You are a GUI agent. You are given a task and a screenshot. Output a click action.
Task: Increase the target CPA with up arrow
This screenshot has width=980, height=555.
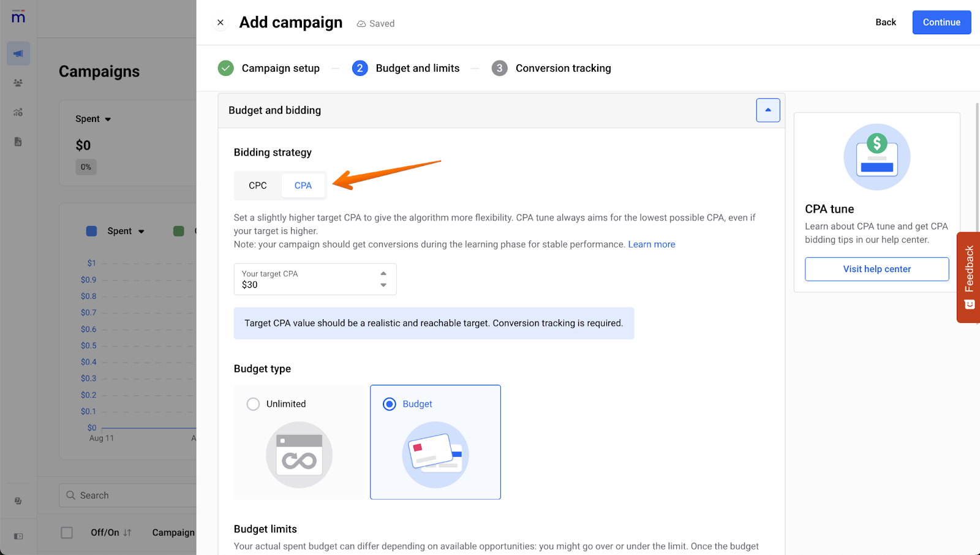(x=383, y=273)
